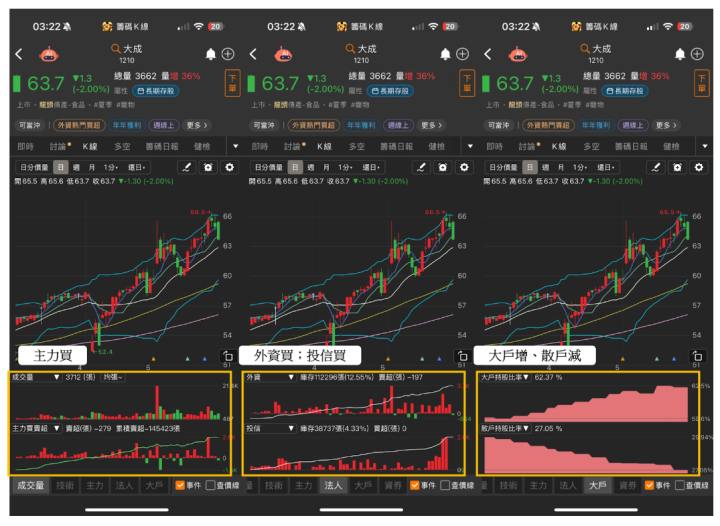Tap robot AI avatar in 大戶增、散戶減 screen
The height and width of the screenshot is (526, 720).
[518, 54]
